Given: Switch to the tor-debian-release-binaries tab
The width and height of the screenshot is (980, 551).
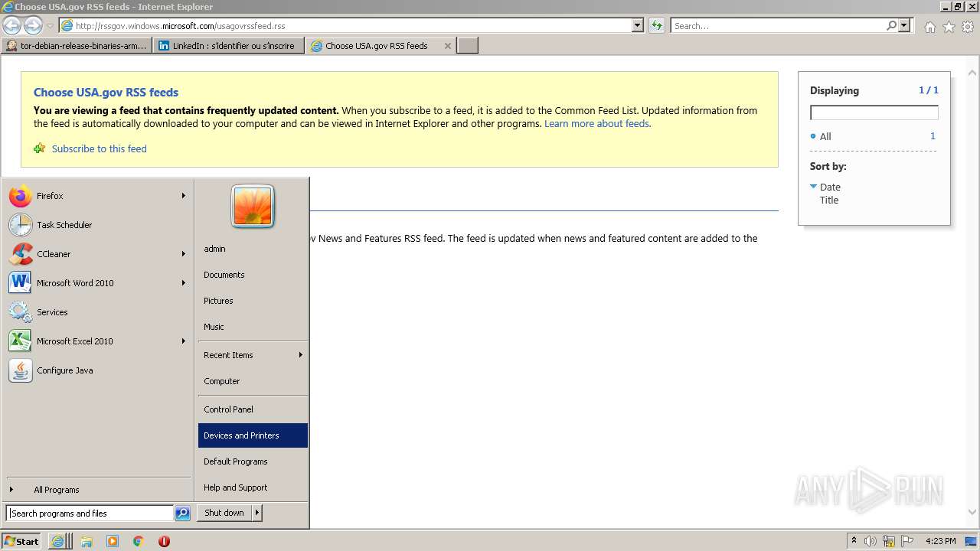Looking at the screenshot, I should pyautogui.click(x=76, y=46).
